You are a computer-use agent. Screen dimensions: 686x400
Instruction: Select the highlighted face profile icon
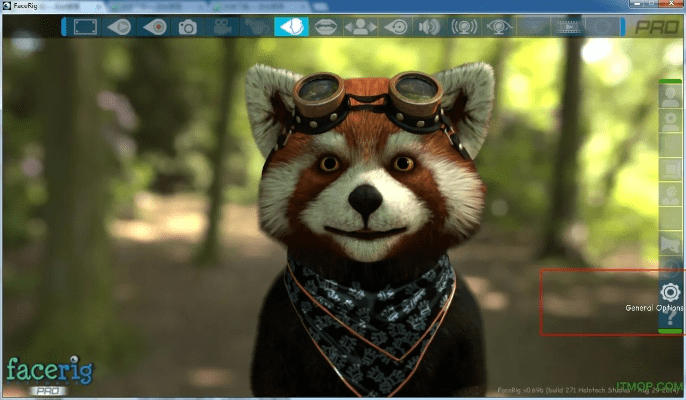click(290, 26)
